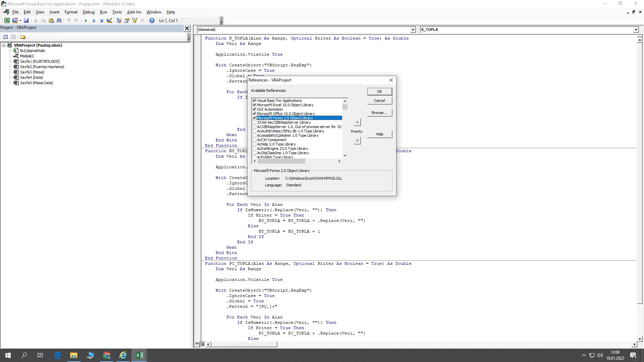Screen dimensions: 644x362
Task: Click the Break pause icon
Action: point(94,20)
